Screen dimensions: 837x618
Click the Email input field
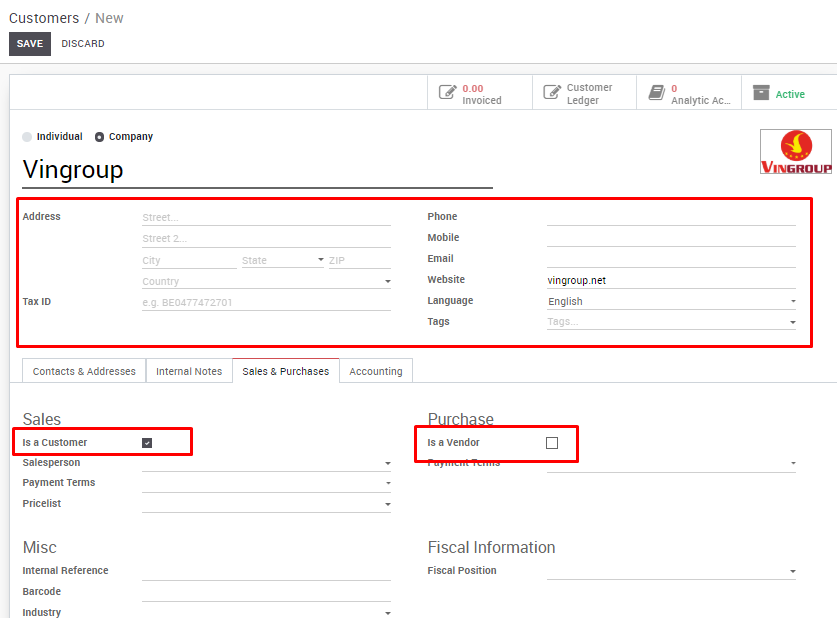click(671, 259)
